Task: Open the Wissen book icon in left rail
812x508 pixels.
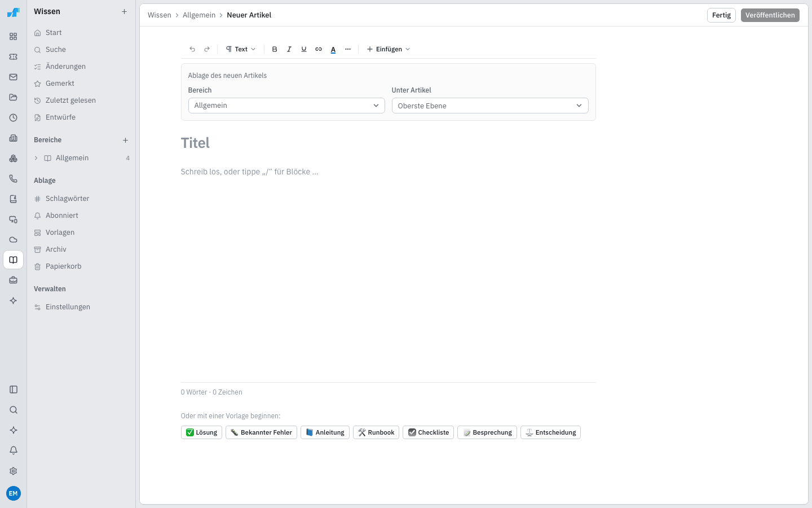Action: (x=14, y=260)
